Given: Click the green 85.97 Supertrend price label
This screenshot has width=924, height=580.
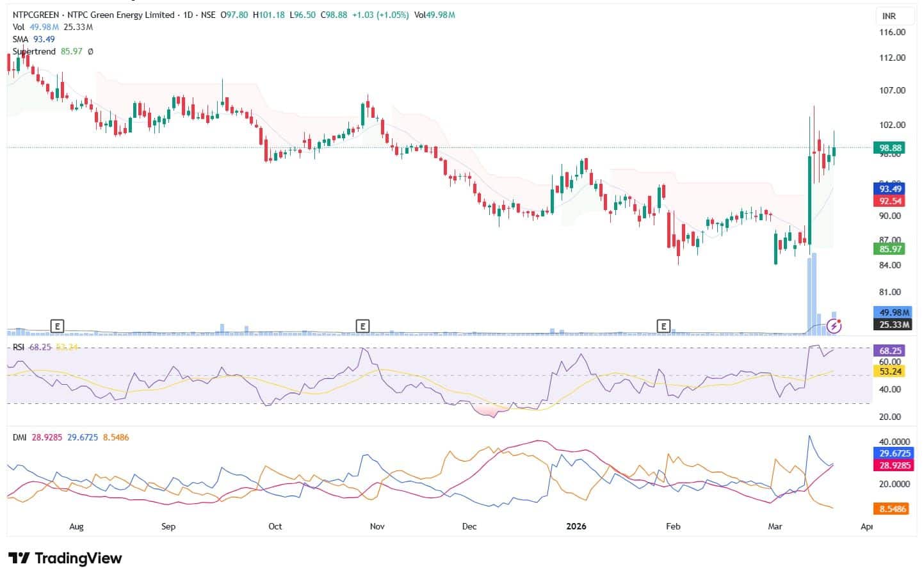Looking at the screenshot, I should 890,249.
